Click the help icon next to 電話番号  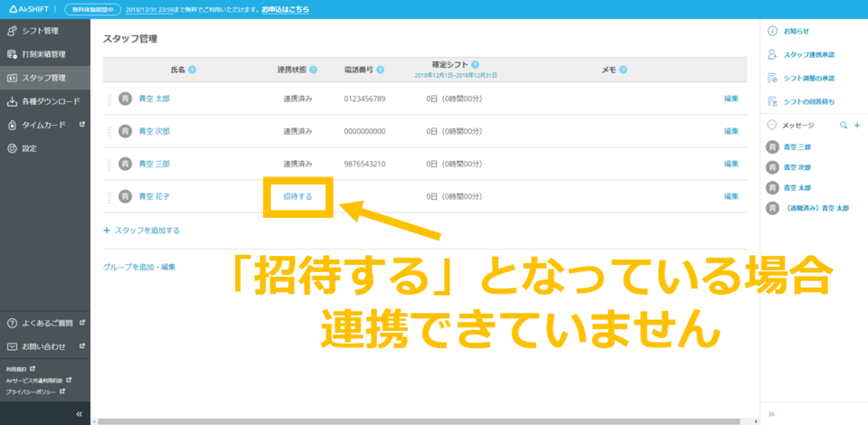(x=381, y=70)
